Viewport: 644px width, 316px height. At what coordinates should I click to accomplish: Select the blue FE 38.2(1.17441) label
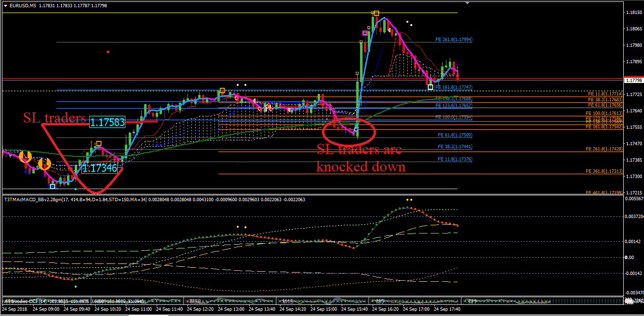[x=455, y=147]
